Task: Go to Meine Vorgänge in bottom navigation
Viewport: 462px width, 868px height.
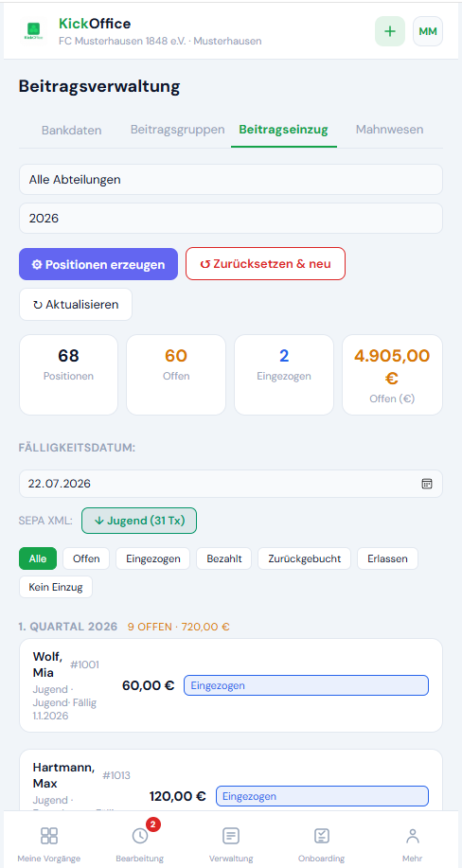Action: click(48, 843)
